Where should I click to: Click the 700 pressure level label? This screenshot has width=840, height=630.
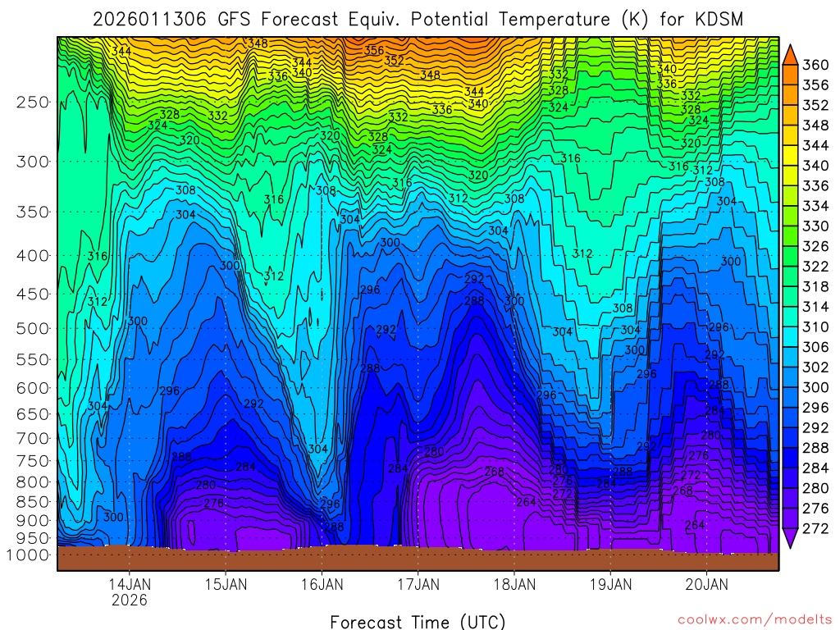tap(33, 438)
